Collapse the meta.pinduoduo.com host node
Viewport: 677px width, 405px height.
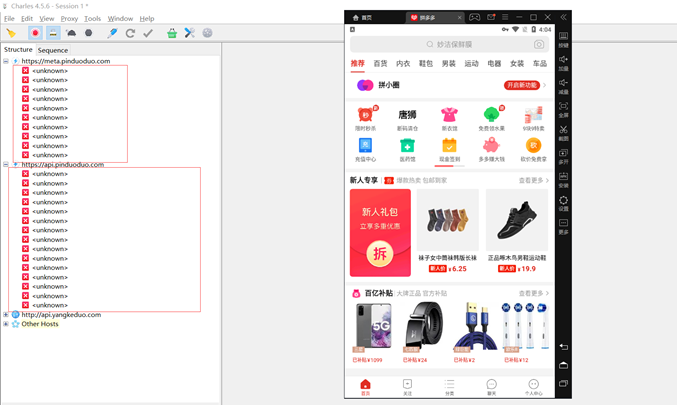click(x=6, y=61)
